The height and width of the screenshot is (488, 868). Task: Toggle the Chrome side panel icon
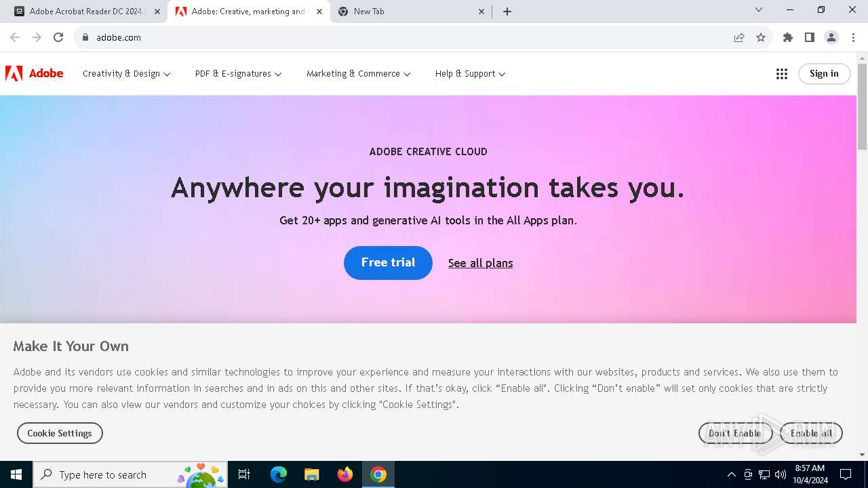pyautogui.click(x=810, y=37)
